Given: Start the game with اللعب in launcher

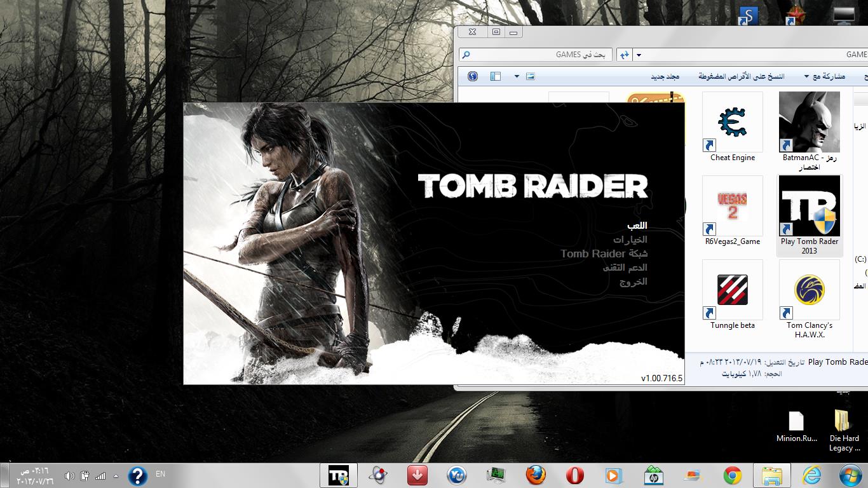Looking at the screenshot, I should (637, 226).
